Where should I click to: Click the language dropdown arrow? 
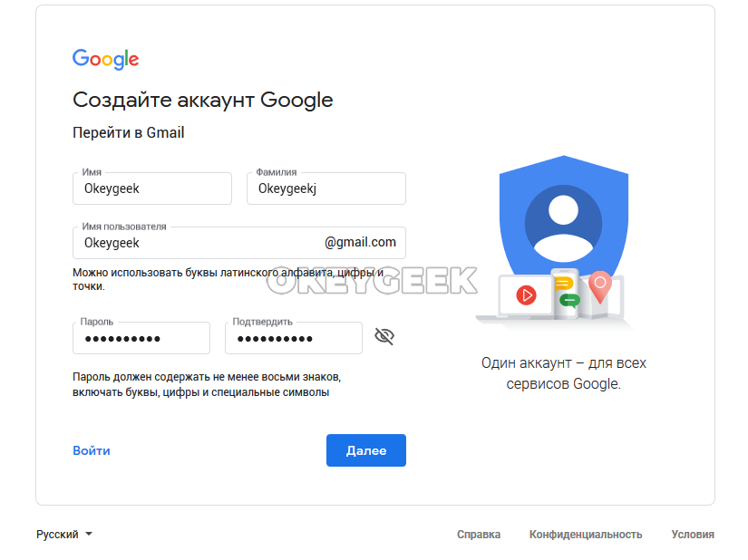tap(89, 535)
